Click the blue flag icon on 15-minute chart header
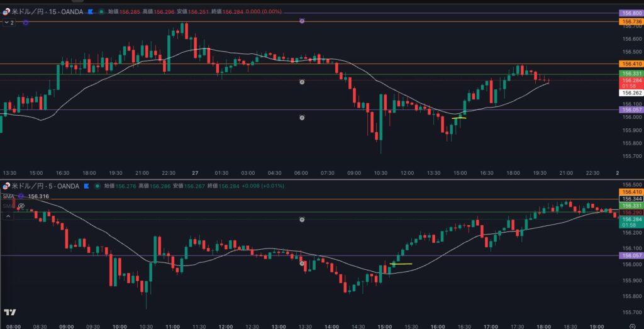 tap(91, 11)
